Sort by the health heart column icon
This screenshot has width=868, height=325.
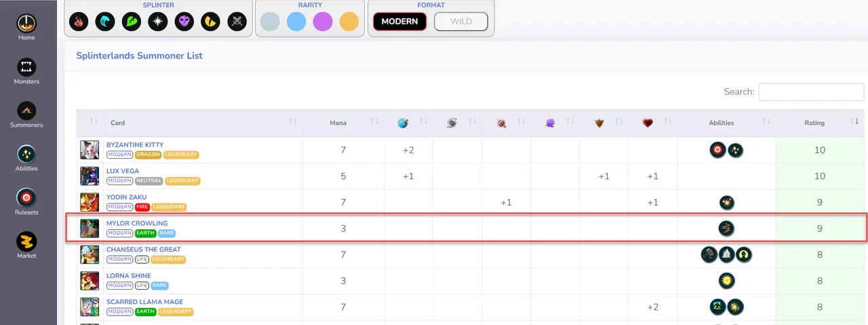click(x=648, y=123)
